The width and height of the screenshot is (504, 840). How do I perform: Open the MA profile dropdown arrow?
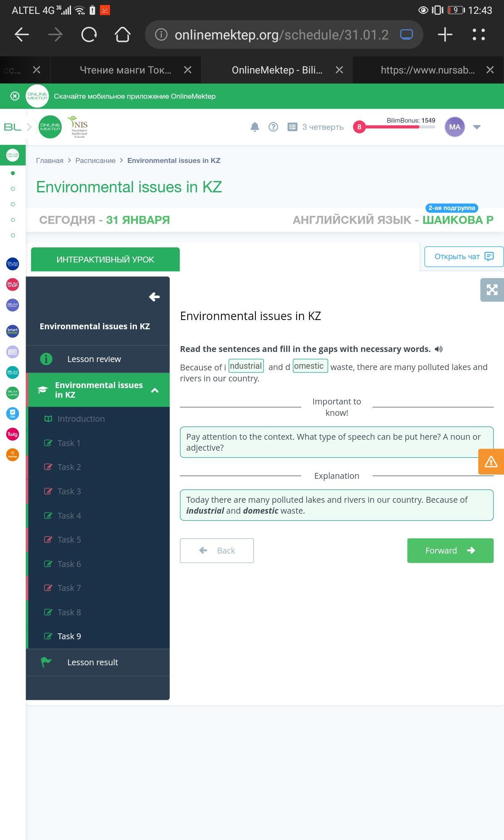[477, 127]
